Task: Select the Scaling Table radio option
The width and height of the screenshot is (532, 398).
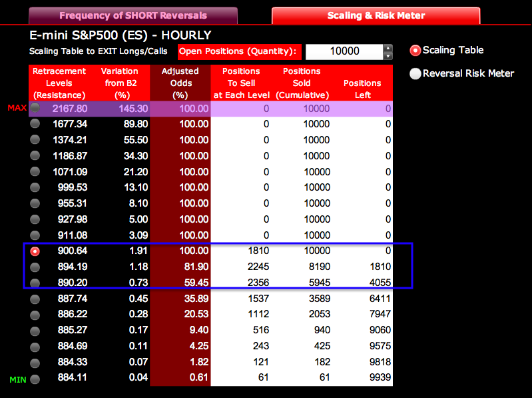Action: 415,51
